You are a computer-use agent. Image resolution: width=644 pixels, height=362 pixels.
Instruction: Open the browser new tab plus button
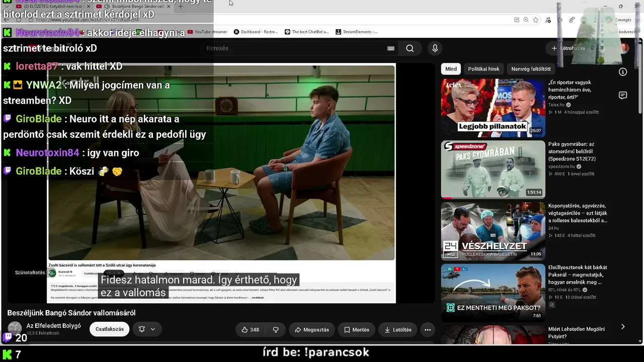click(x=181, y=7)
